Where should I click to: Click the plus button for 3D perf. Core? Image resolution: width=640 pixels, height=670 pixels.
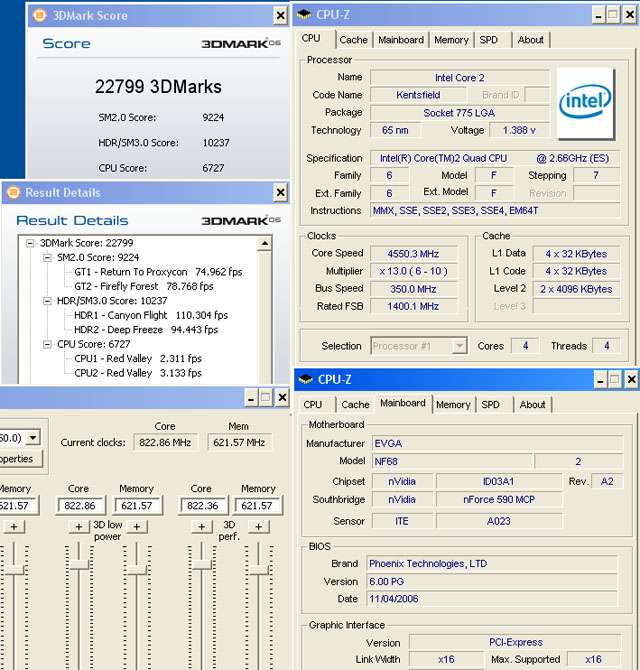click(202, 527)
